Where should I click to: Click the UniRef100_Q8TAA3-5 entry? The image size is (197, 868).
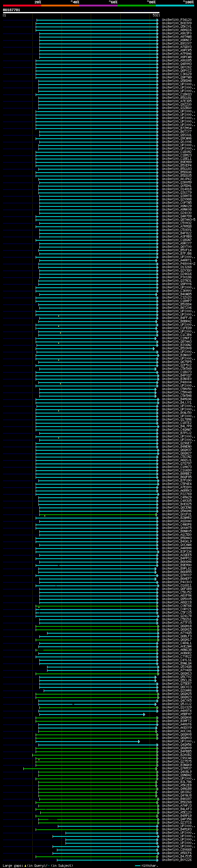coord(179,220)
